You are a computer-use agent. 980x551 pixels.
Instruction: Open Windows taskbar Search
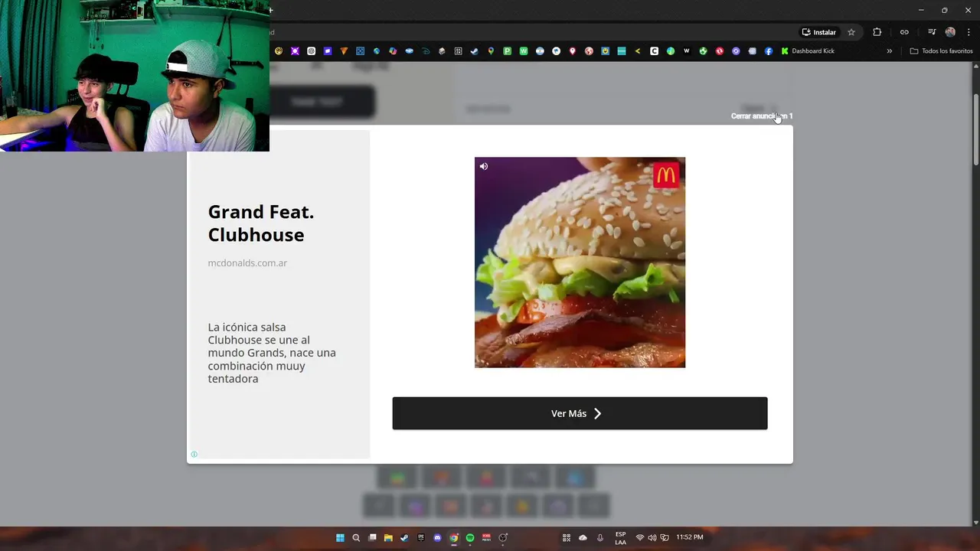pos(356,538)
